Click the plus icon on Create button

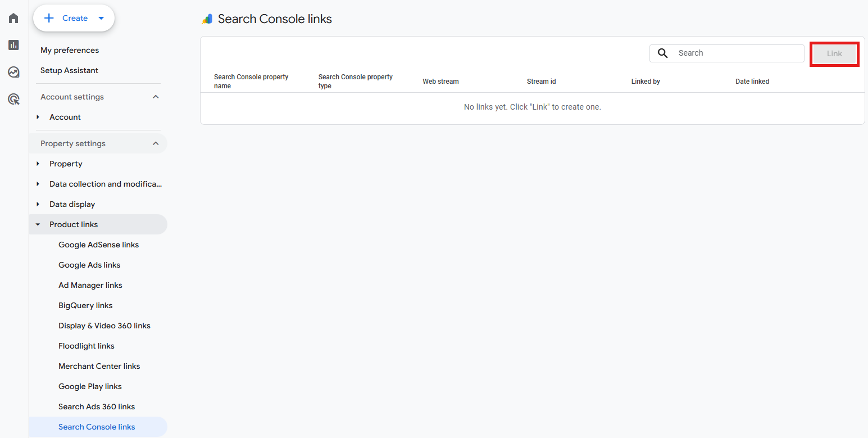[x=49, y=18]
